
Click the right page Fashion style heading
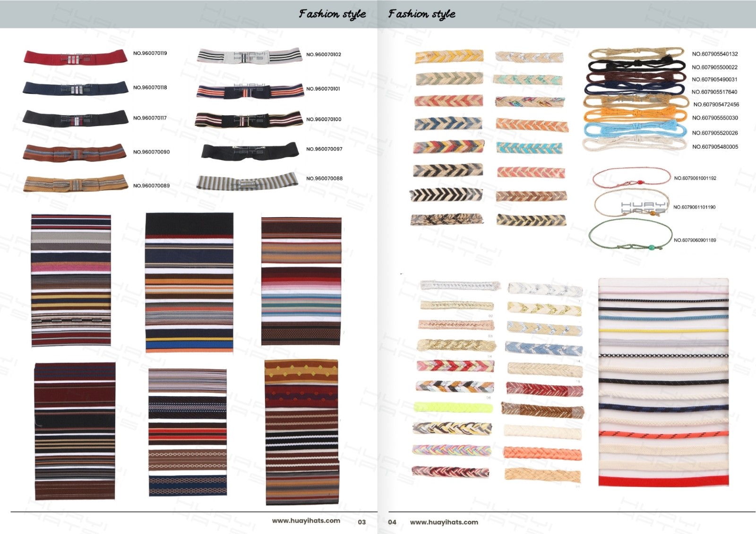pos(421,14)
